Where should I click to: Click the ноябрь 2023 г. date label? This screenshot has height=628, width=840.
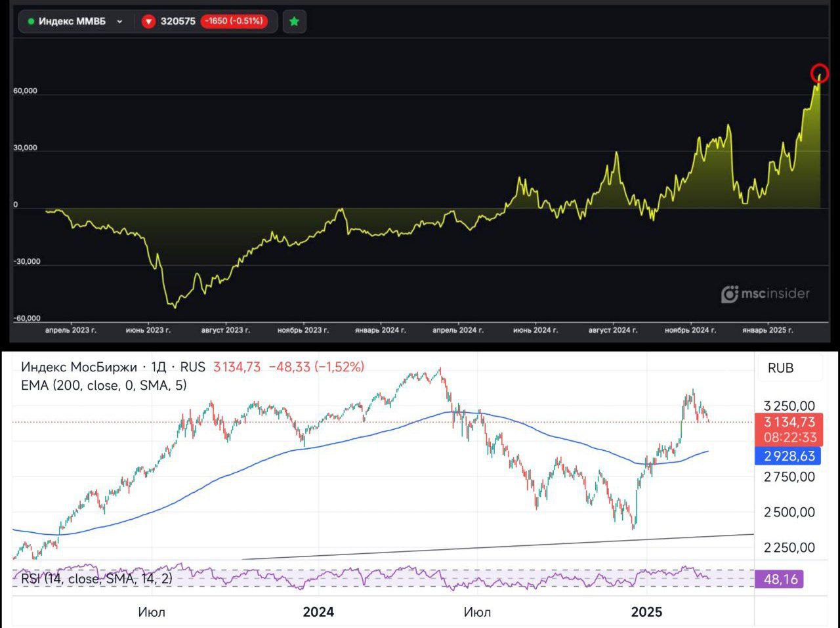303,330
